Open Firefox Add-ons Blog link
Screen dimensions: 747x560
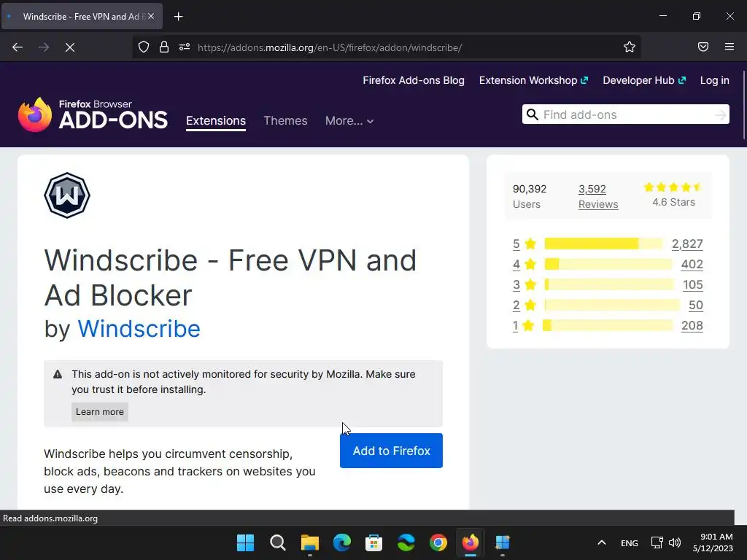click(414, 80)
